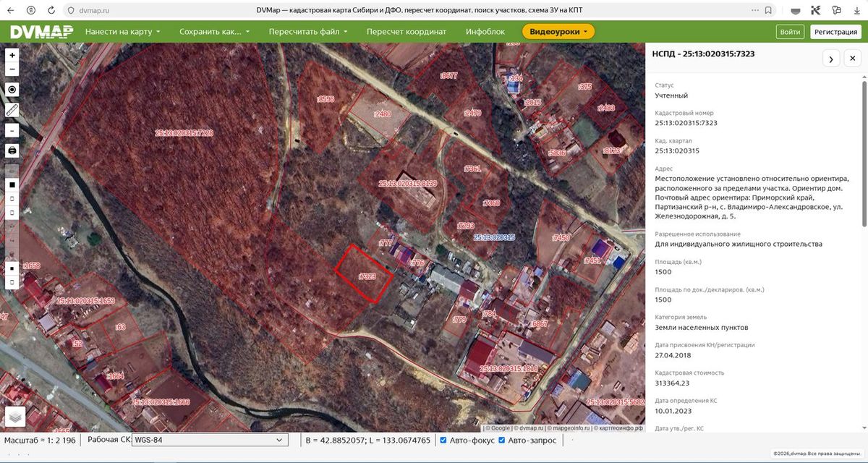Click parcel :2479 label on map
The width and height of the screenshot is (868, 463).
click(x=472, y=113)
